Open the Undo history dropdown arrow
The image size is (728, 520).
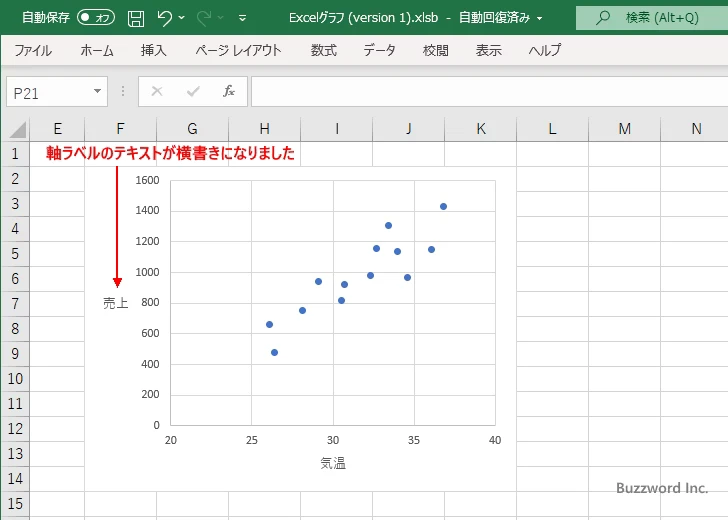[182, 18]
